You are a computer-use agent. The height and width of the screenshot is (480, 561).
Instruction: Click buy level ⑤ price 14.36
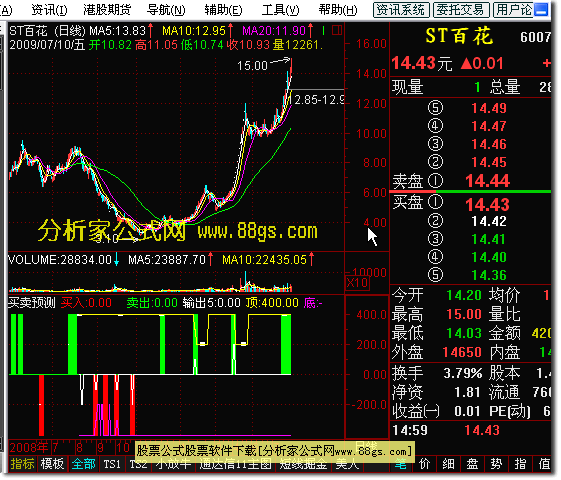(x=489, y=275)
